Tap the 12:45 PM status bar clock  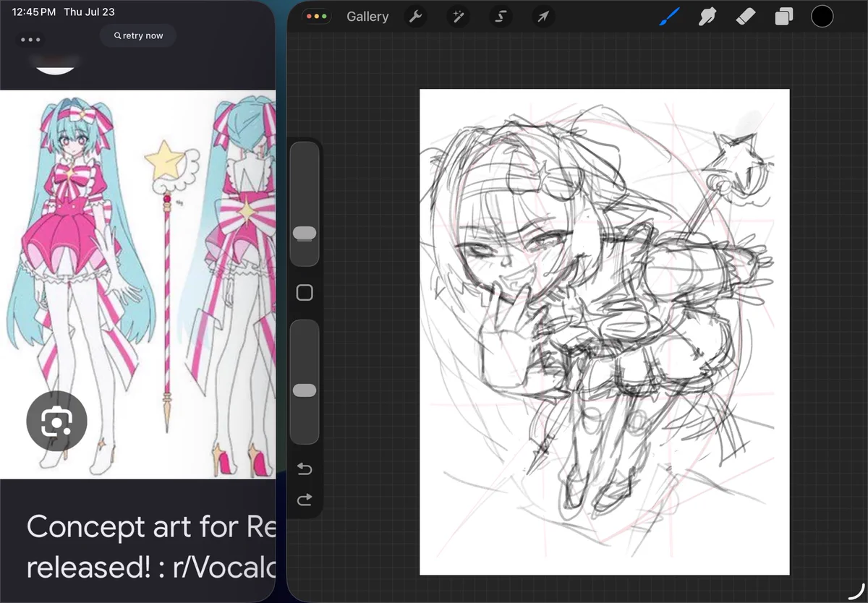(x=34, y=12)
